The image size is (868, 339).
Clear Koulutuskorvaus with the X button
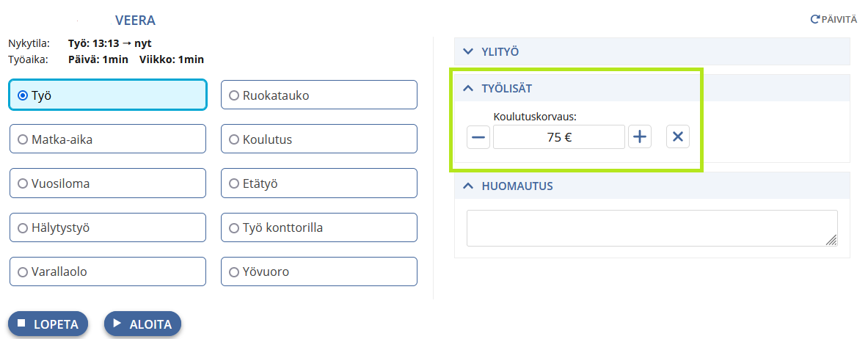pyautogui.click(x=677, y=136)
